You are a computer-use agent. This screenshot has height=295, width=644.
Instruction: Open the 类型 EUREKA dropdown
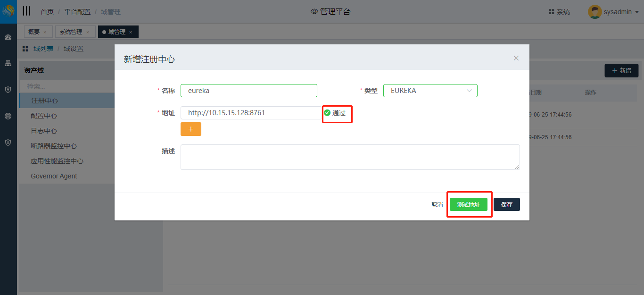430,91
